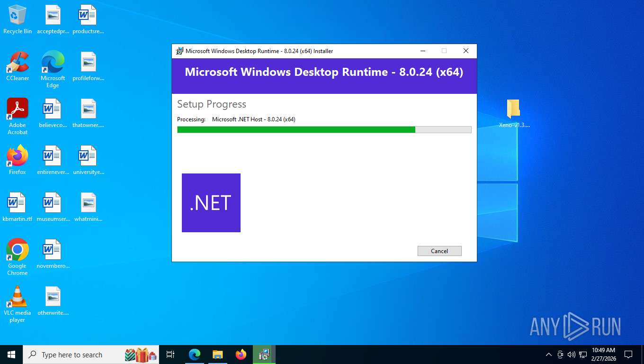Open Adobe Acrobat shortcut
The width and height of the screenshot is (644, 364).
coord(18,116)
